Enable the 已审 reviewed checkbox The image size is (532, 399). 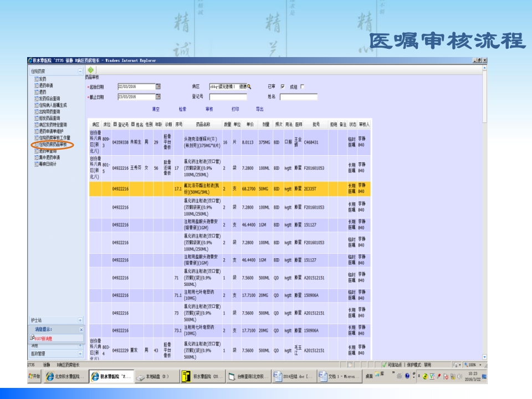[283, 86]
